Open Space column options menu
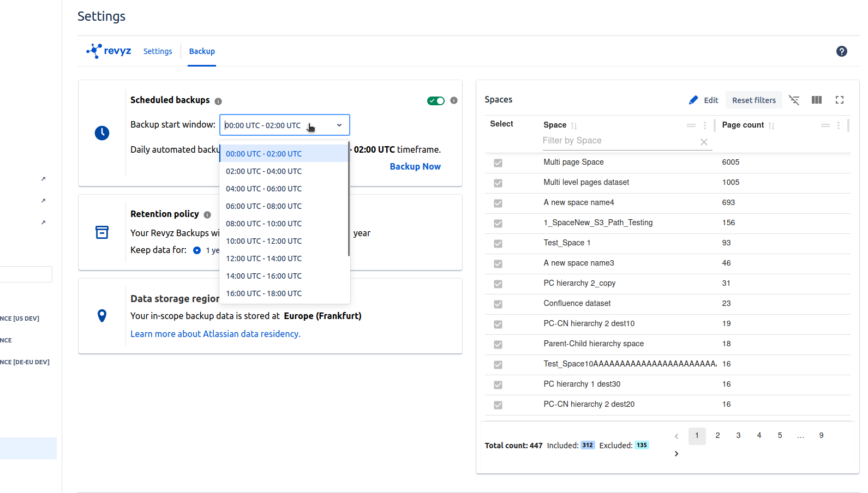Viewport: 868px width, 493px height. point(705,125)
